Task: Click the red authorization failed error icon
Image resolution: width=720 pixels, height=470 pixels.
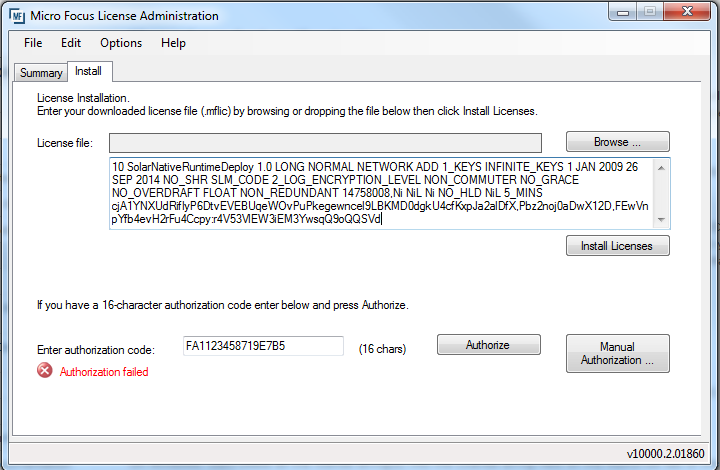Action: [45, 371]
